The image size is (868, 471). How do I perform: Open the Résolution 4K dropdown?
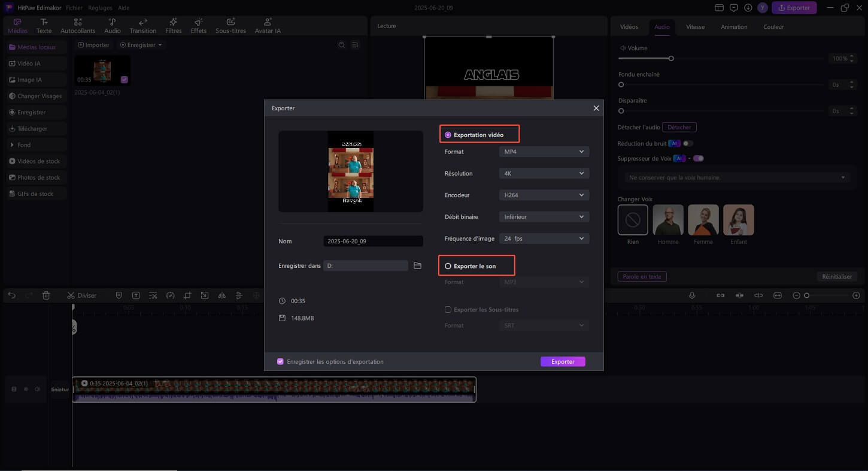coord(544,174)
